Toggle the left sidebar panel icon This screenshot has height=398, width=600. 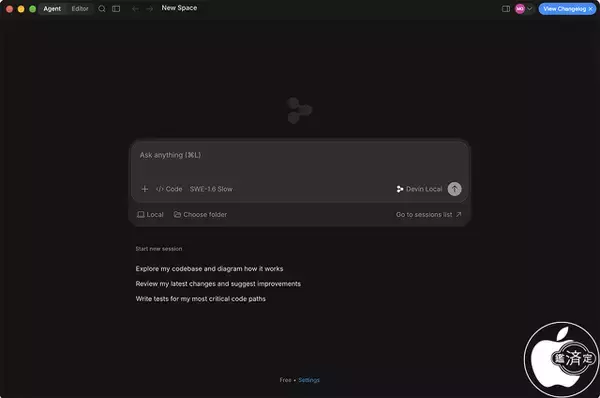[x=116, y=8]
